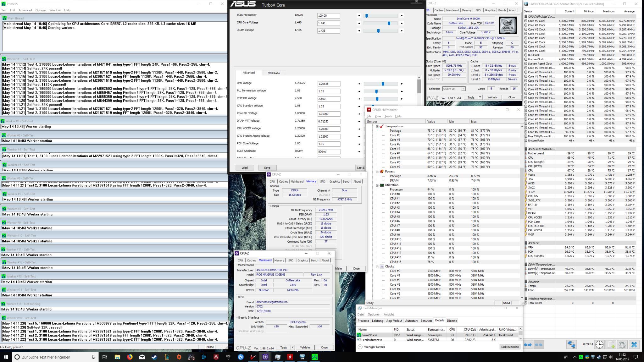Click Save button in TurboV Core
Screen dimensions: 644x362
pyautogui.click(x=267, y=167)
